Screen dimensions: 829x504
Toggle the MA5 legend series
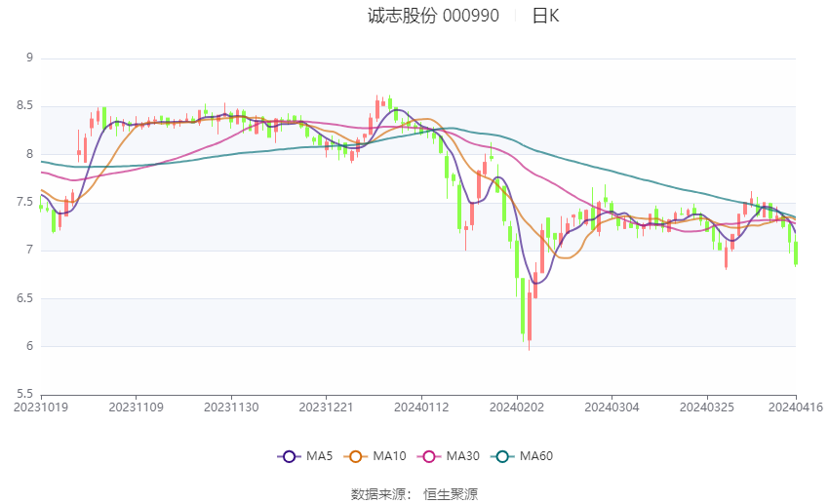click(305, 456)
